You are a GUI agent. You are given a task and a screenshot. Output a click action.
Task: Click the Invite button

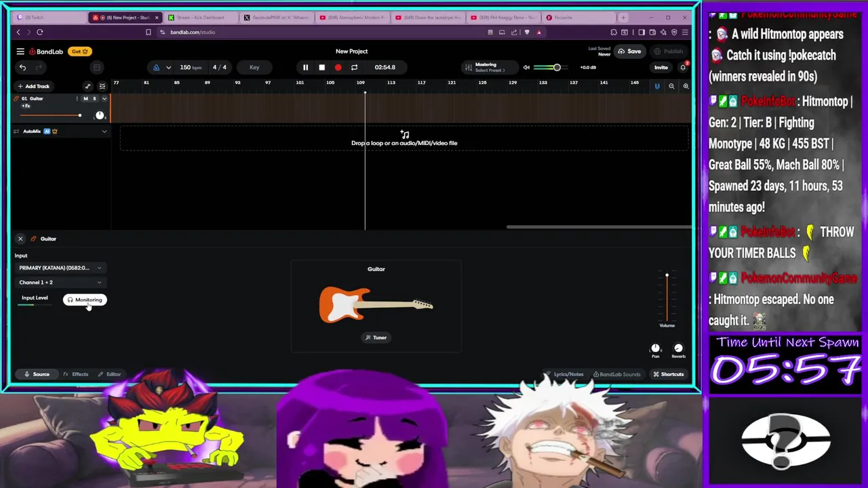click(660, 67)
